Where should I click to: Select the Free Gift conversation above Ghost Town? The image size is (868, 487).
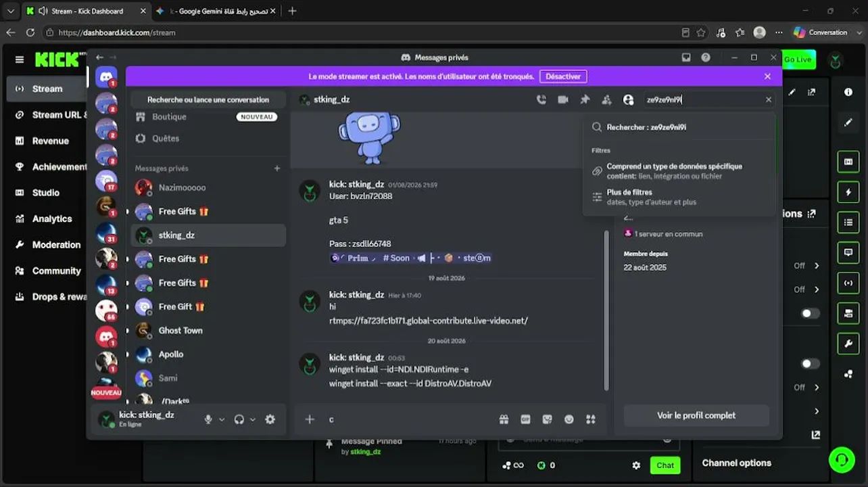pyautogui.click(x=208, y=306)
